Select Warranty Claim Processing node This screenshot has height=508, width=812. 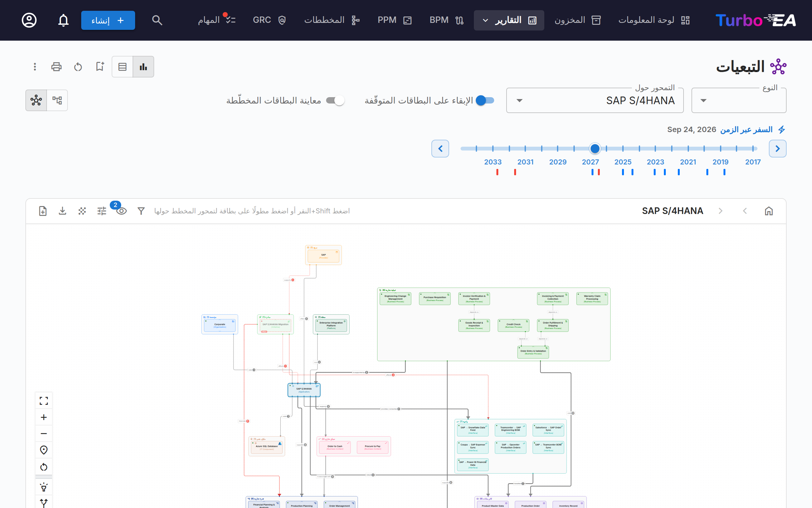tap(592, 299)
